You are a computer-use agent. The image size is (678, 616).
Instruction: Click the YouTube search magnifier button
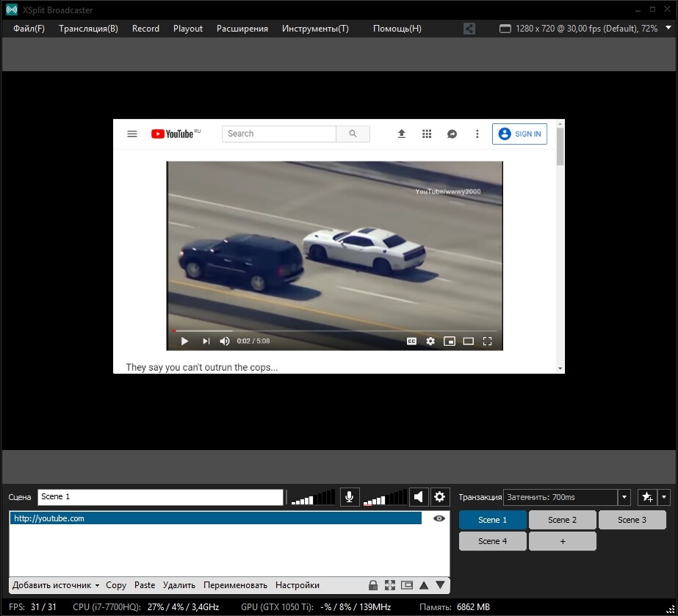(x=353, y=134)
